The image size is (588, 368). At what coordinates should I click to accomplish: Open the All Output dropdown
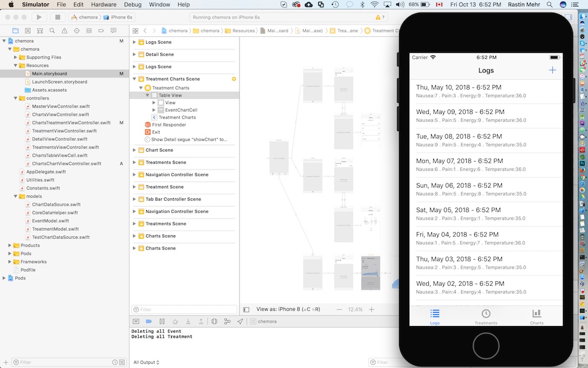click(x=146, y=362)
